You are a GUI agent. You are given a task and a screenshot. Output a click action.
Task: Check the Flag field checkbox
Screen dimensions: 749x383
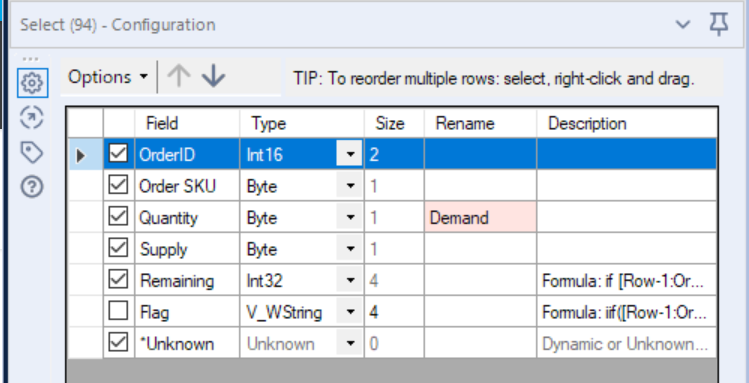tap(118, 311)
